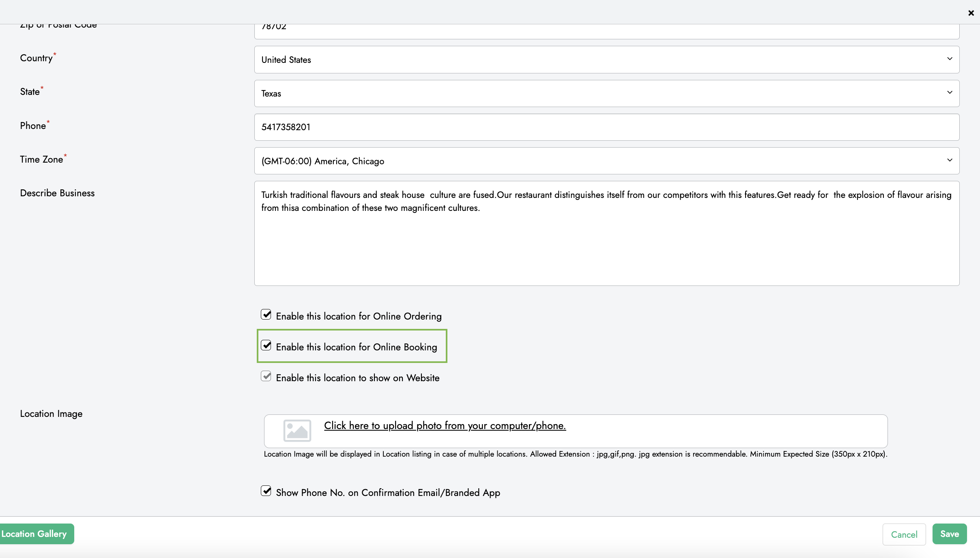Expand the State dropdown showing Texas
Viewport: 980px width, 558px height.
[x=606, y=93]
